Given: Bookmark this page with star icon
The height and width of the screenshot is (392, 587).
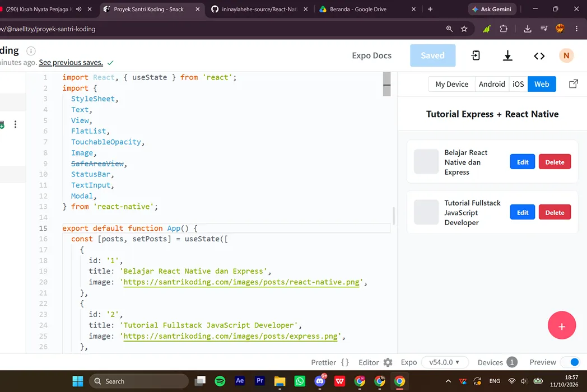Looking at the screenshot, I should tap(464, 29).
